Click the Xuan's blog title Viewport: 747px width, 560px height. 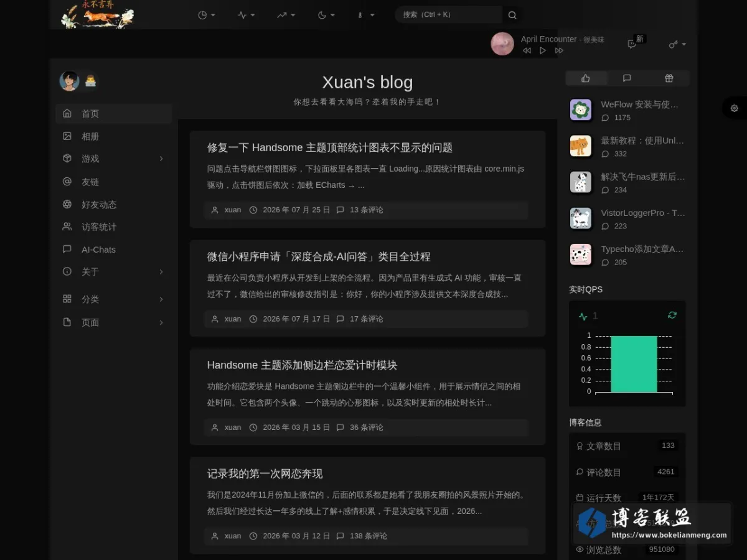pyautogui.click(x=367, y=82)
